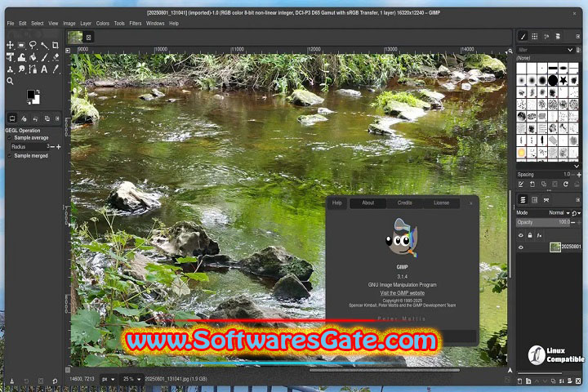Select the Move tool
This screenshot has width=588, height=392.
pyautogui.click(x=10, y=46)
